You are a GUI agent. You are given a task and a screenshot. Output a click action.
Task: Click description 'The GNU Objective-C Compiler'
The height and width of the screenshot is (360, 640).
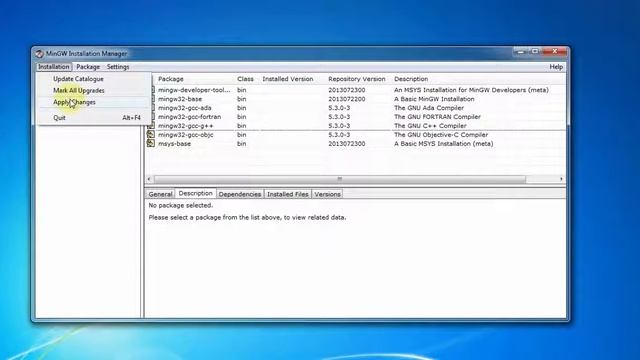441,135
